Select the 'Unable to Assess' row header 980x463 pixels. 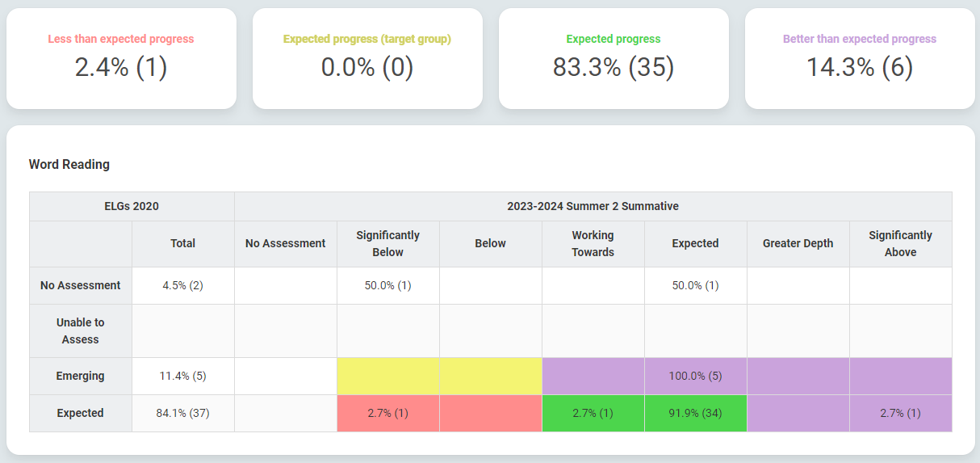click(81, 330)
